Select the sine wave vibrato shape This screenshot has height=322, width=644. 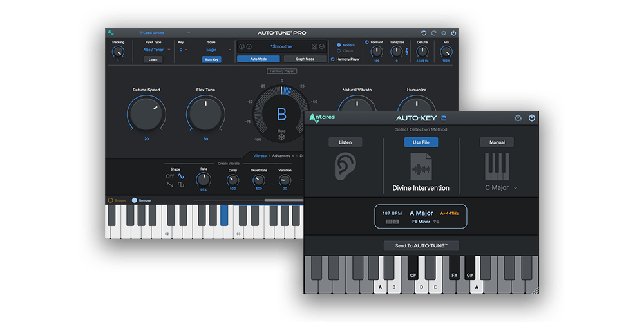(181, 176)
